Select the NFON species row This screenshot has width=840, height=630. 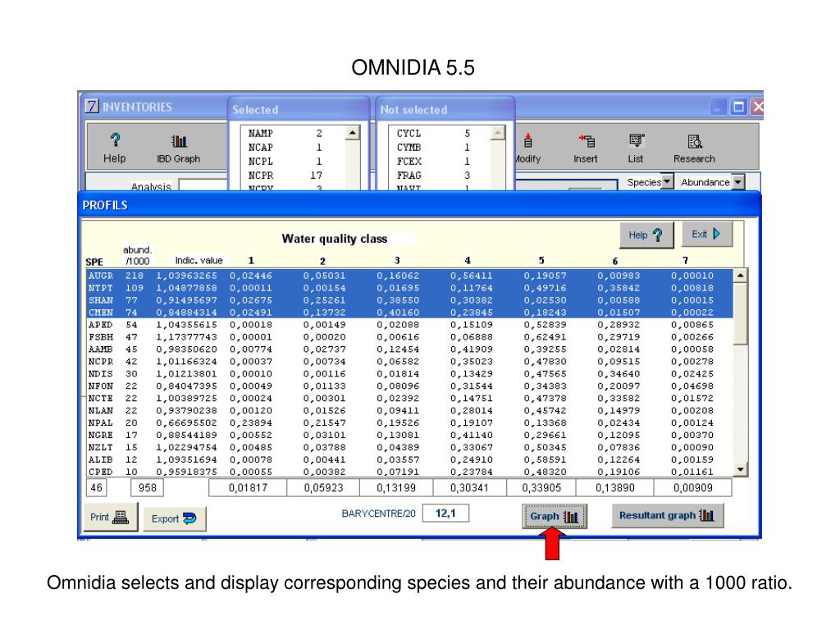[410, 386]
